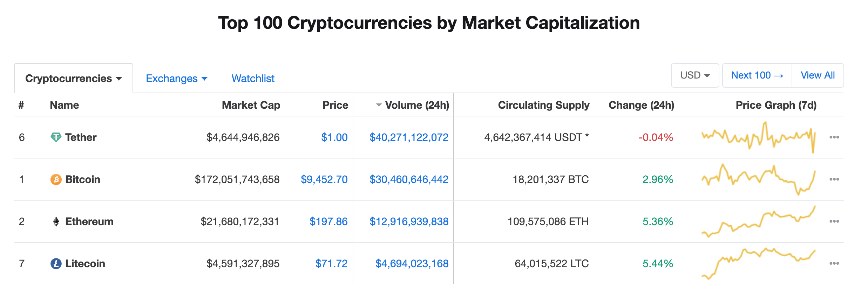Open Ethereum's 7-day price graph
Image resolution: width=868 pixels, height=284 pixels.
pos(758,221)
